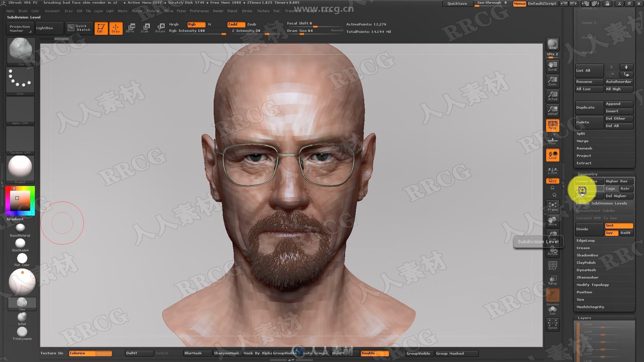The width and height of the screenshot is (644, 362).
Task: Select the Rotate transform tool in top shelf
Action: point(160,28)
